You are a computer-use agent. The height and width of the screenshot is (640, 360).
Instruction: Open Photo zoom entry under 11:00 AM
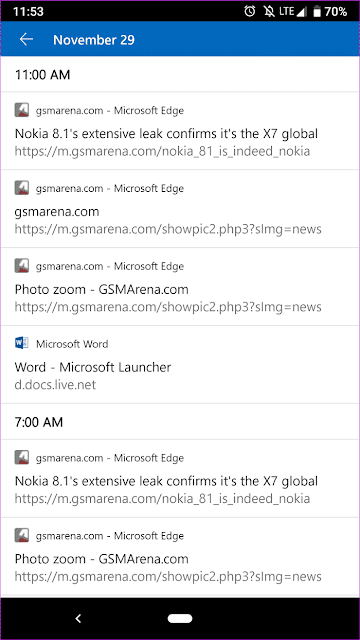click(180, 287)
